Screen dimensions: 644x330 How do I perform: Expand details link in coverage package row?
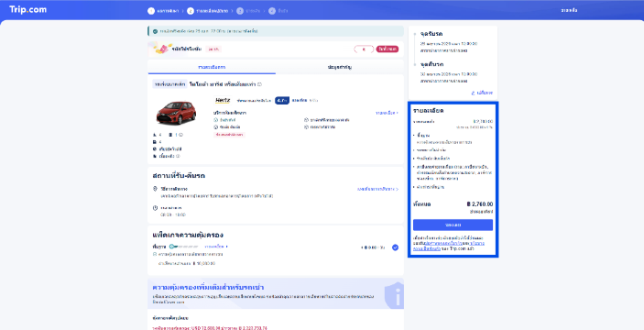point(216,247)
